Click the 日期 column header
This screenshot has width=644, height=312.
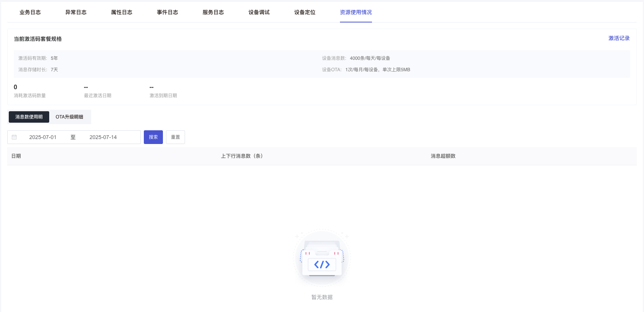tap(16, 156)
